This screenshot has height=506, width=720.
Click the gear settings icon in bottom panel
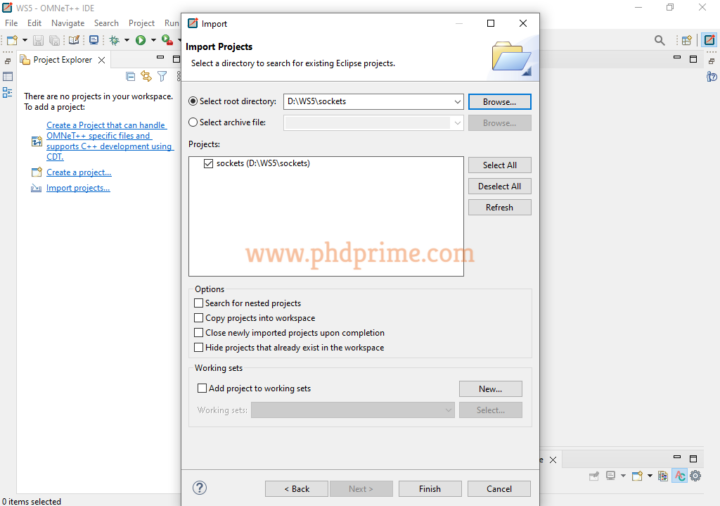tap(696, 476)
